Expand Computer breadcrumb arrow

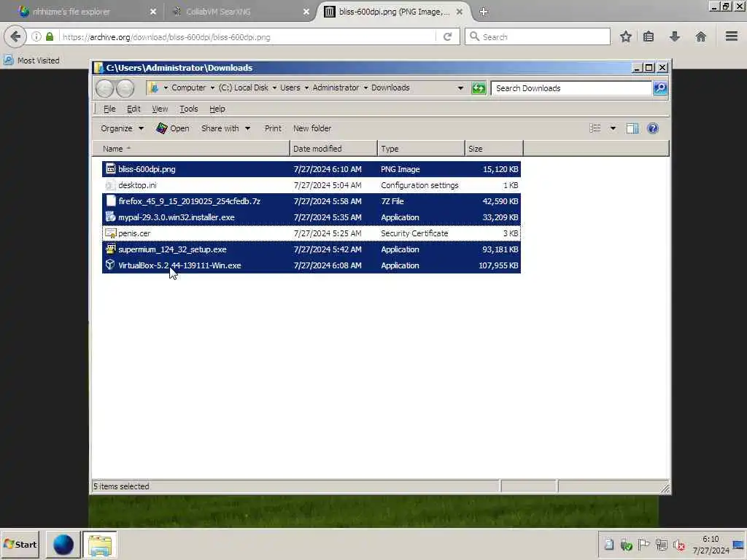click(212, 87)
